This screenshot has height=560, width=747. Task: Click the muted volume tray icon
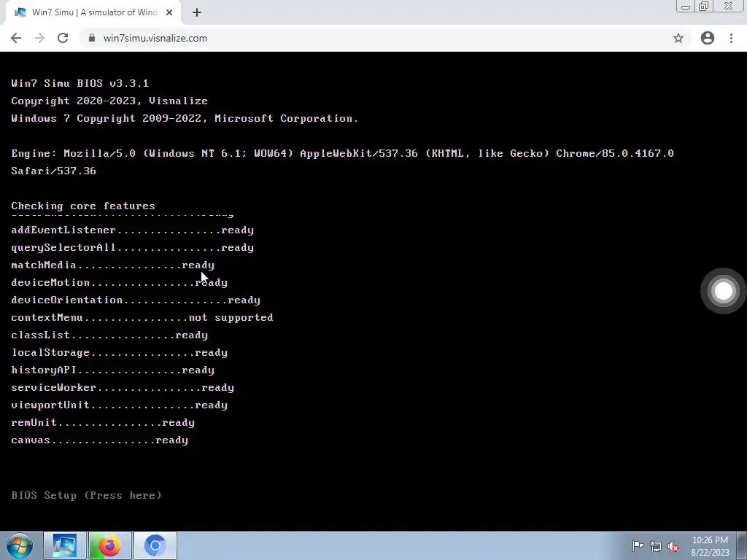click(673, 546)
